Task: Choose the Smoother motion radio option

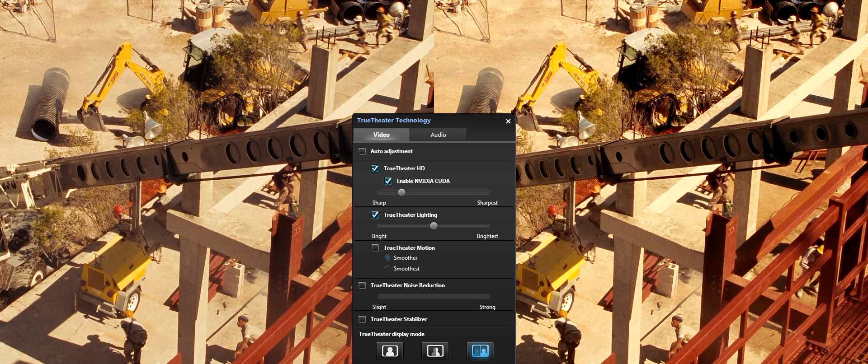Action: pyautogui.click(x=388, y=258)
